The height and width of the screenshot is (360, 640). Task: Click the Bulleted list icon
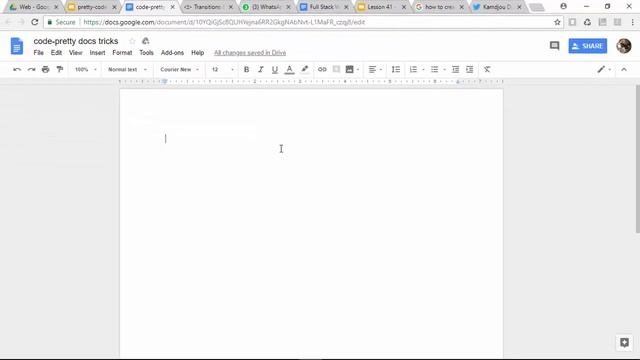(x=434, y=69)
